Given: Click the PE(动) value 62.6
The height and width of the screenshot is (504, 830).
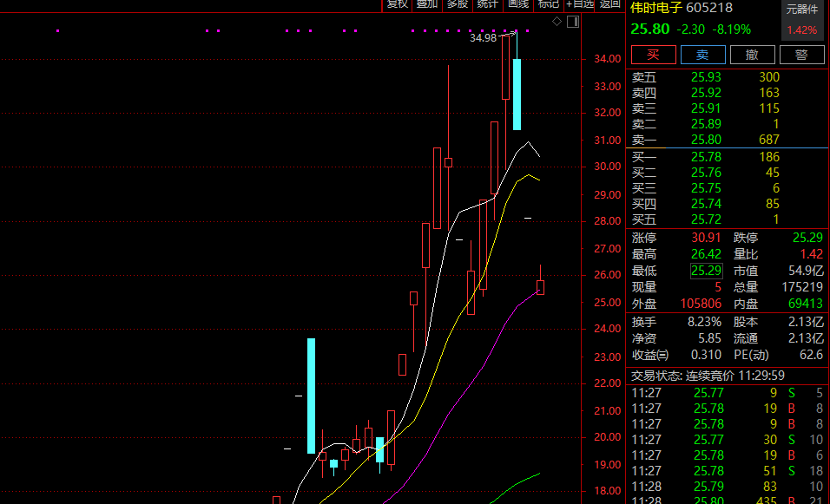Looking at the screenshot, I should tap(812, 355).
